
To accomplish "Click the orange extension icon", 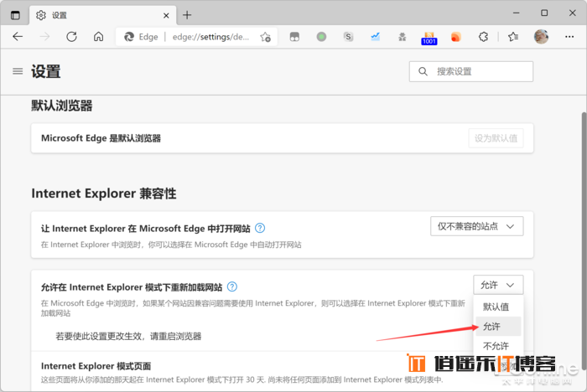I will pyautogui.click(x=456, y=37).
